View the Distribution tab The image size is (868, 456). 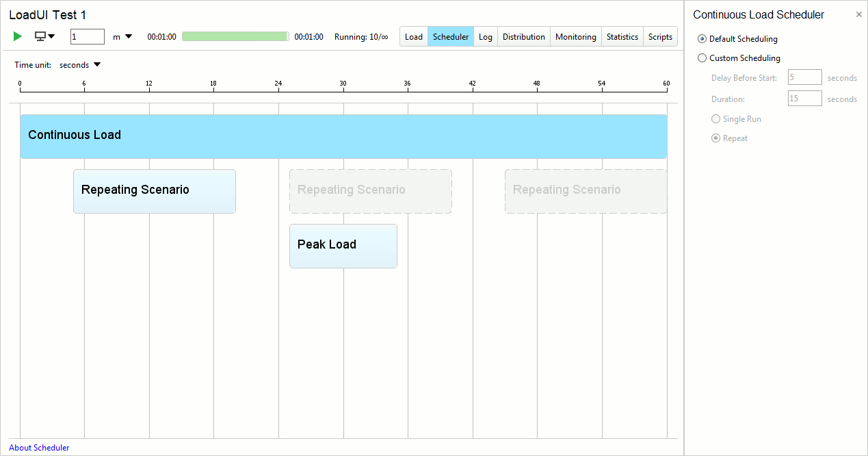point(523,36)
